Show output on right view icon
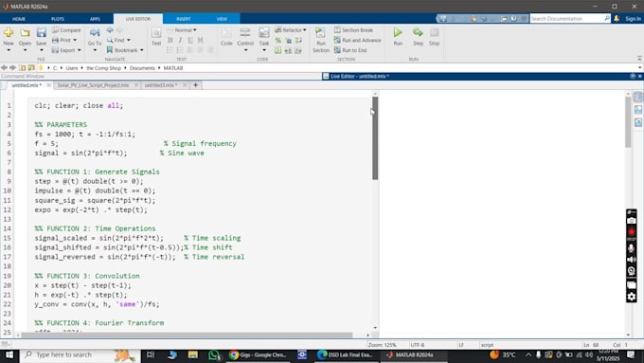Image resolution: width=644 pixels, height=363 pixels. pyautogui.click(x=637, y=97)
